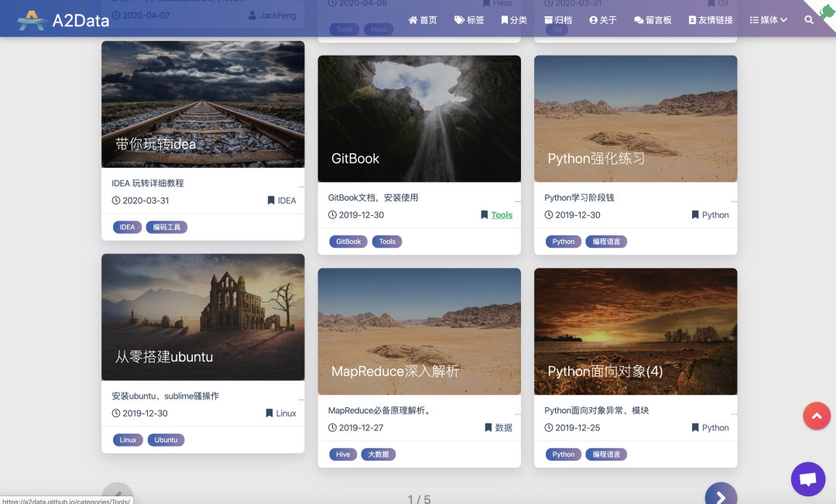The width and height of the screenshot is (836, 504).
Task: Open 分类 categories menu item
Action: [x=514, y=19]
